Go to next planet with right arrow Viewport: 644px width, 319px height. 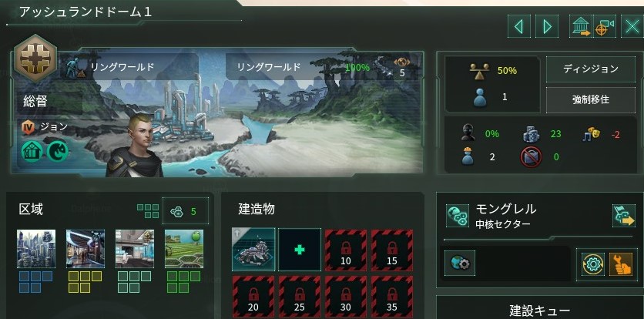pyautogui.click(x=547, y=27)
